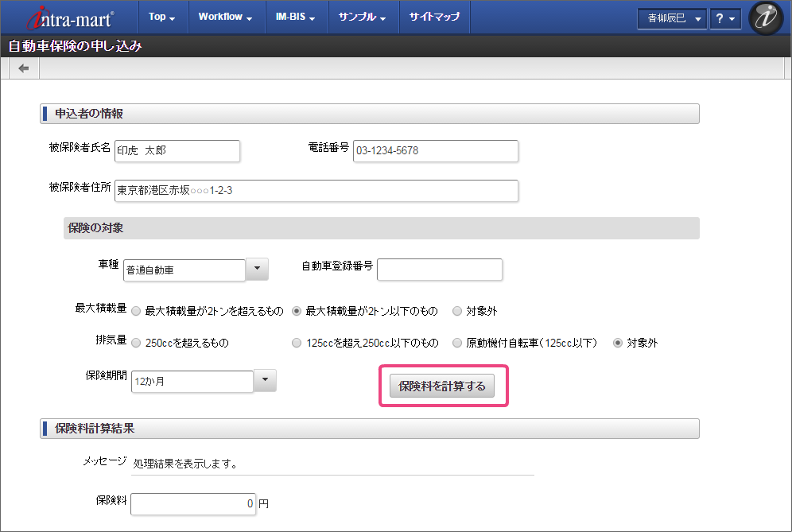Click the intra-mart logo
The image size is (792, 532).
(x=70, y=17)
